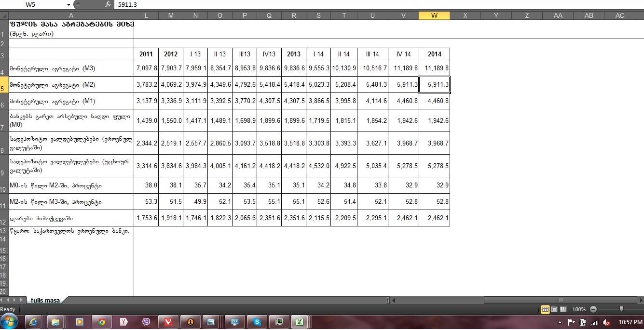Go to last sheet navigation arrow

click(22, 300)
